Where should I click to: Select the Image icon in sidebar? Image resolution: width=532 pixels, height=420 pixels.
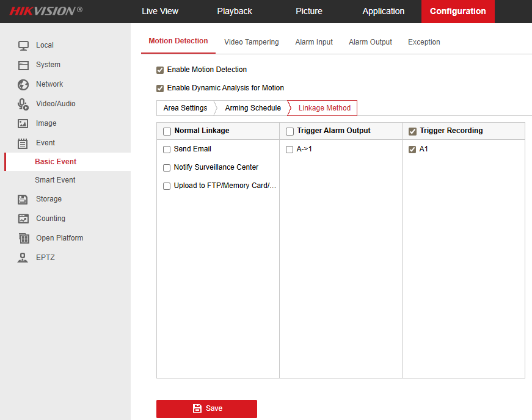[23, 123]
